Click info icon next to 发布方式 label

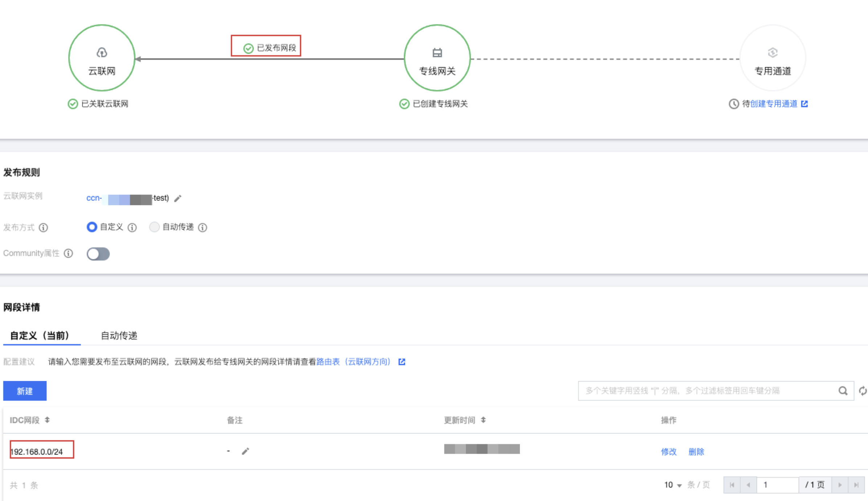(x=44, y=228)
